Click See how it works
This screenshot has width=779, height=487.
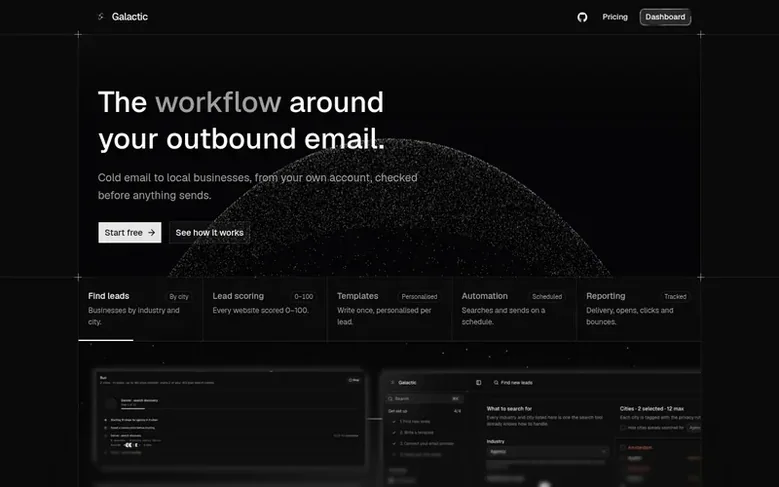[210, 233]
